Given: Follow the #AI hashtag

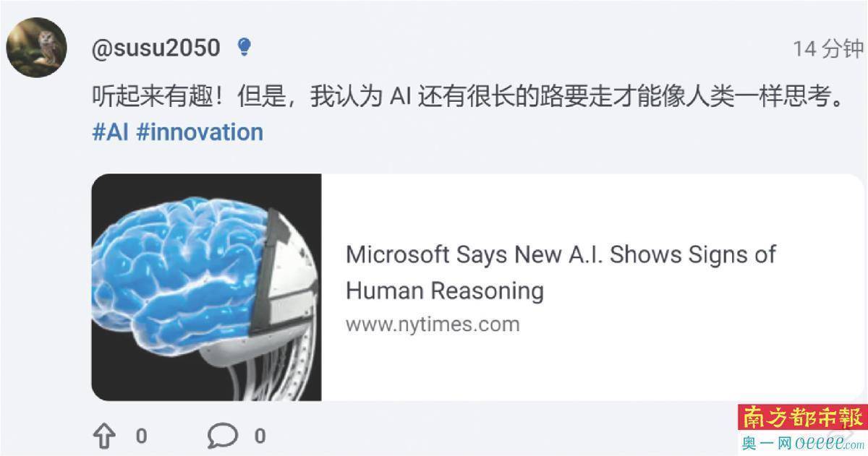Looking at the screenshot, I should coord(110,132).
